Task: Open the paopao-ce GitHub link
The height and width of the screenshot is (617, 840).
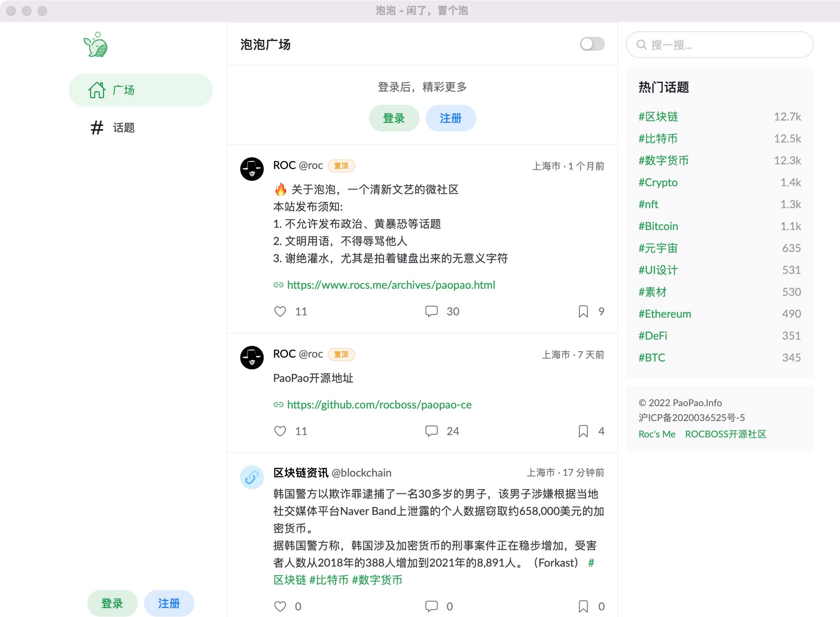Action: pos(379,405)
